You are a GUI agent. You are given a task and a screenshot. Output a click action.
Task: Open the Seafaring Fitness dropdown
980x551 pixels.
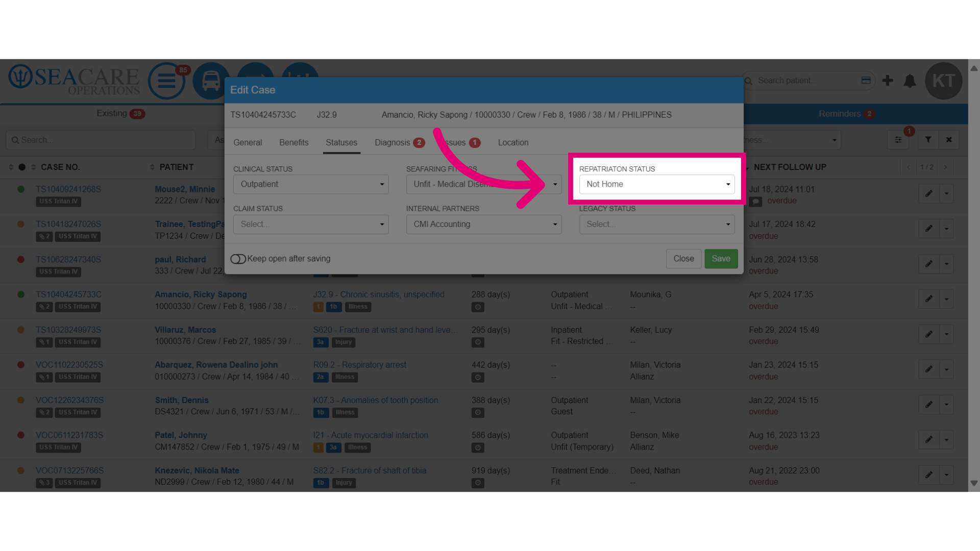[484, 184]
